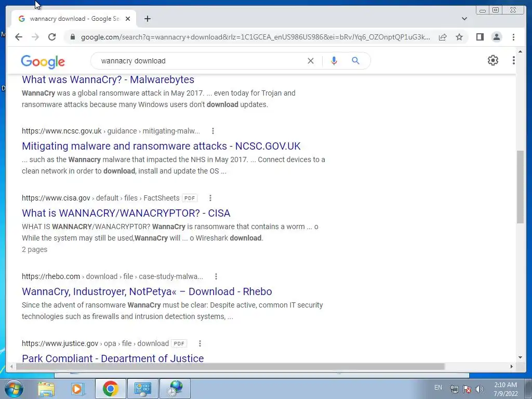Open network status tray icon
532x399 pixels.
pyautogui.click(x=454, y=389)
